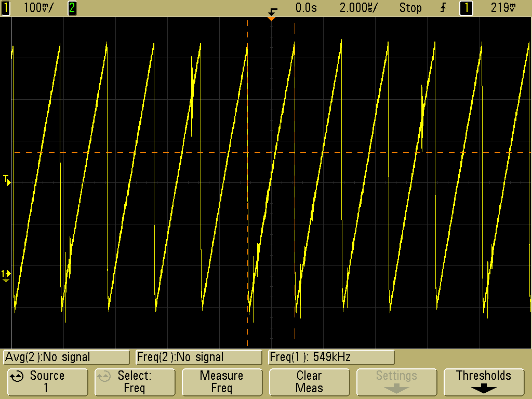532x399 pixels.
Task: Click the T trigger level marker on left edge
Action: (7, 180)
